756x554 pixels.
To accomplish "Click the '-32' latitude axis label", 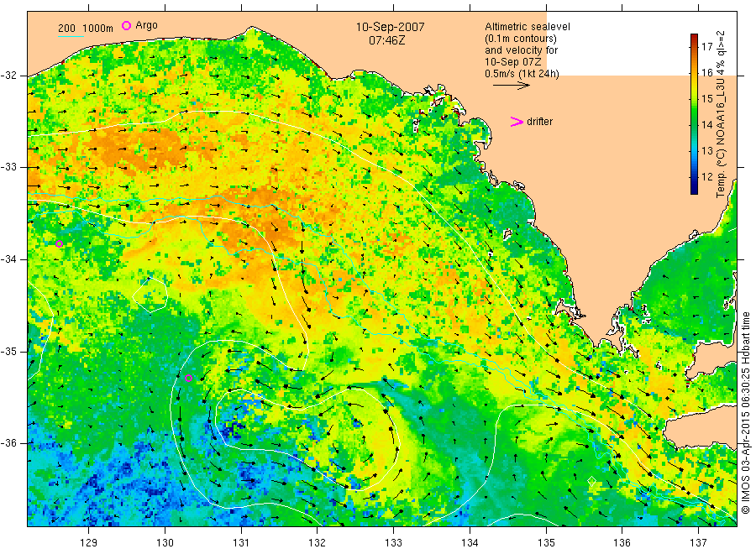I will click(8, 76).
